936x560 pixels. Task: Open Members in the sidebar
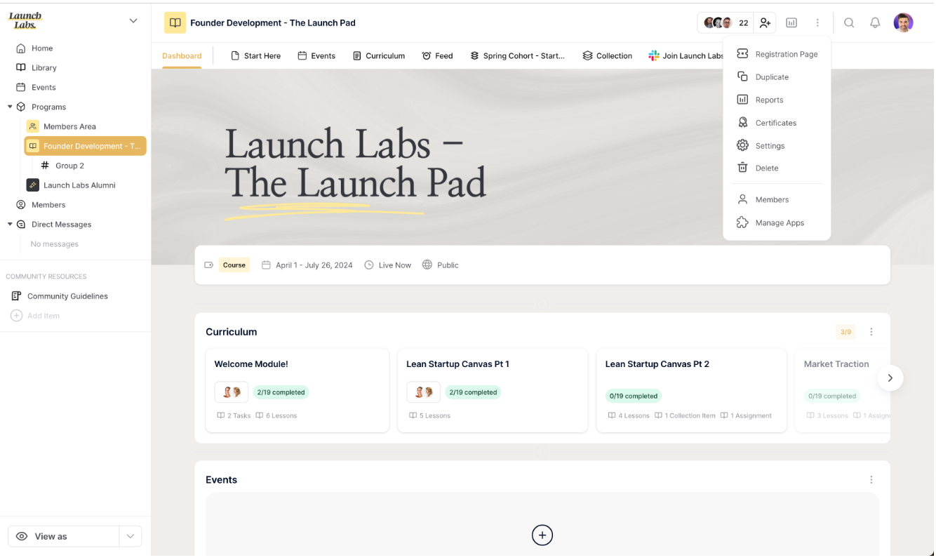coord(48,205)
